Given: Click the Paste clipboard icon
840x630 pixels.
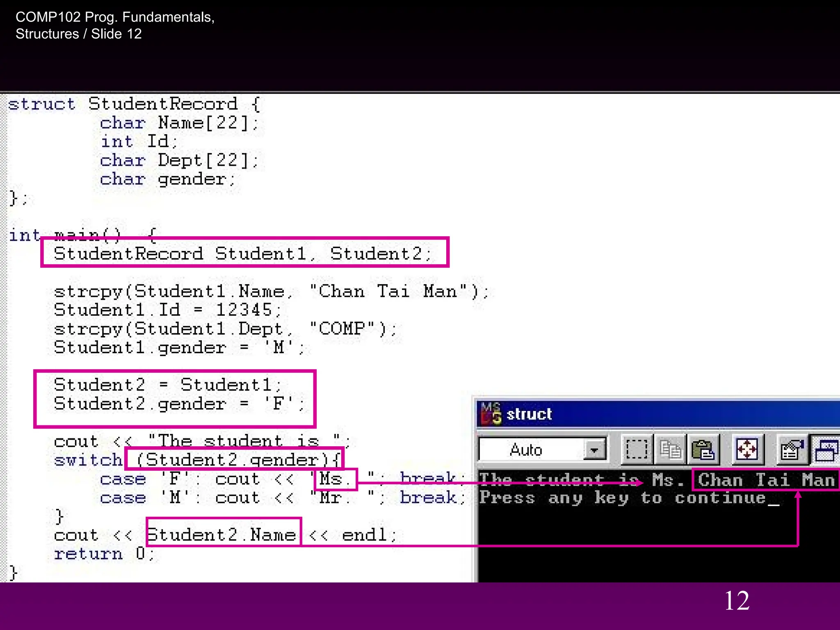Looking at the screenshot, I should click(x=703, y=450).
